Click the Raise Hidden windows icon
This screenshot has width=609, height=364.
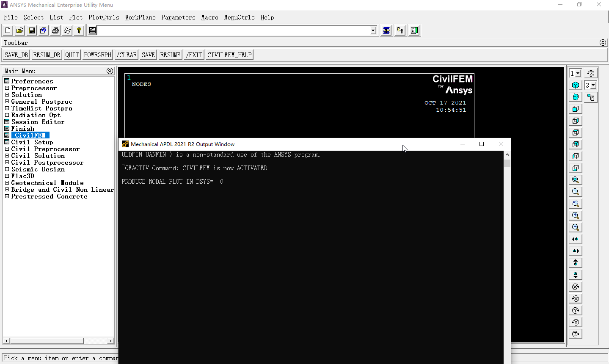click(386, 30)
